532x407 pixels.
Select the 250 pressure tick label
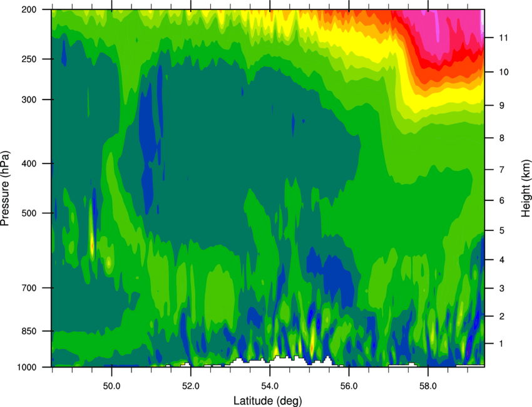(29, 59)
